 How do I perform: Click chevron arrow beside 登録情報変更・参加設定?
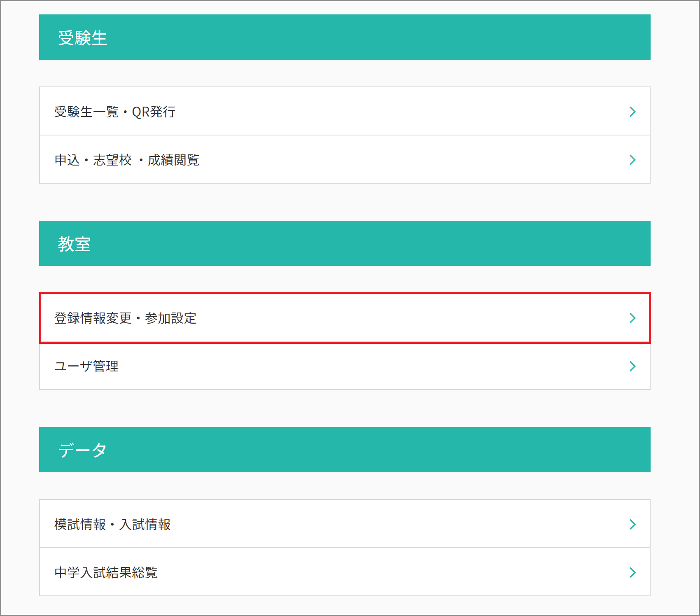pyautogui.click(x=632, y=318)
